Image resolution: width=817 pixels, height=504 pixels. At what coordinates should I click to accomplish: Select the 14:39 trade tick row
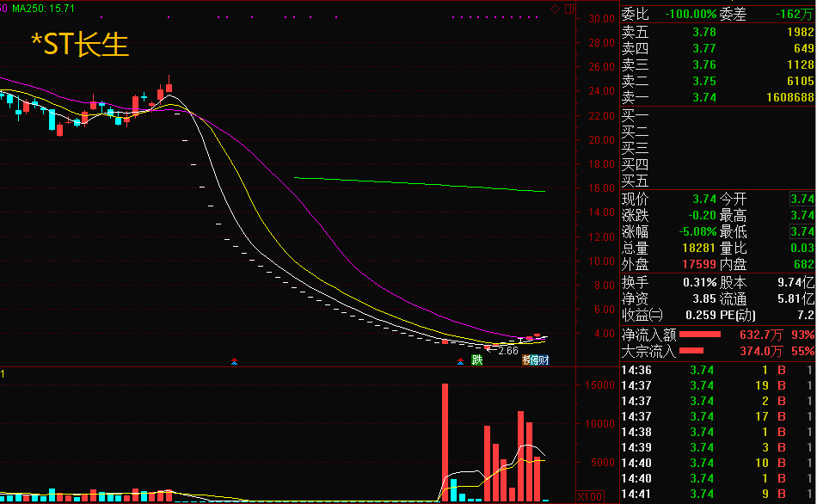coord(717,448)
